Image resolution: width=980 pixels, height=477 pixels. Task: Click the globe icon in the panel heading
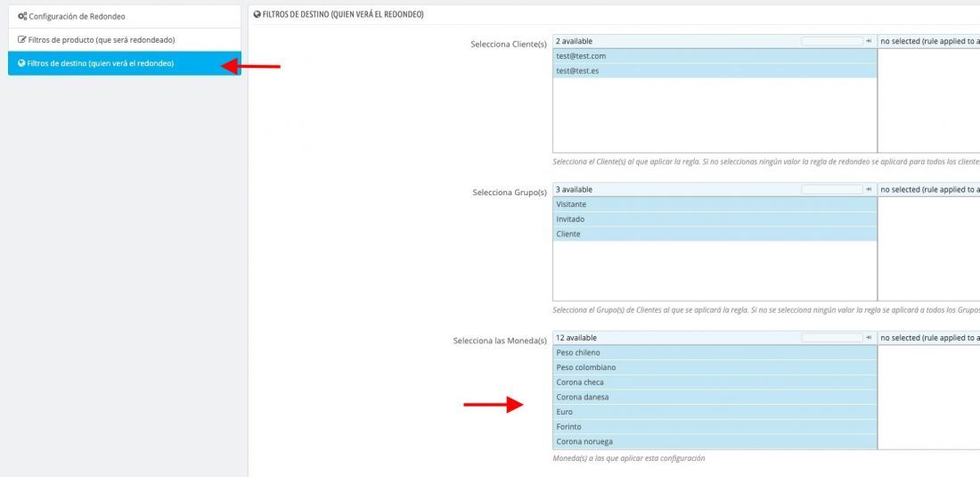point(257,14)
